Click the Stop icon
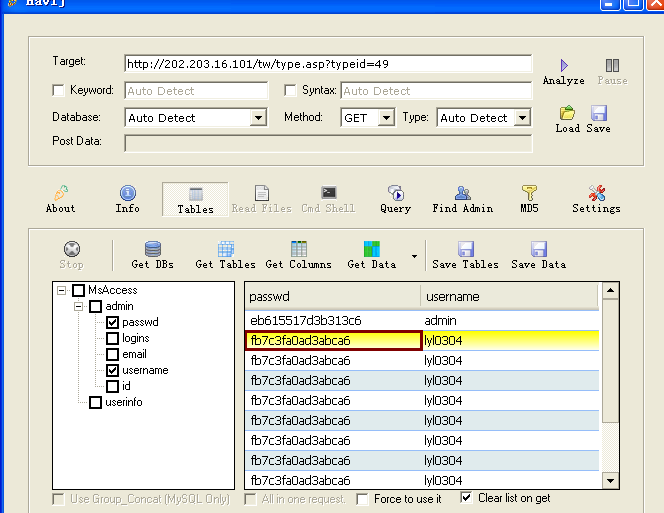Screen dimensions: 664x513 pos(72,249)
